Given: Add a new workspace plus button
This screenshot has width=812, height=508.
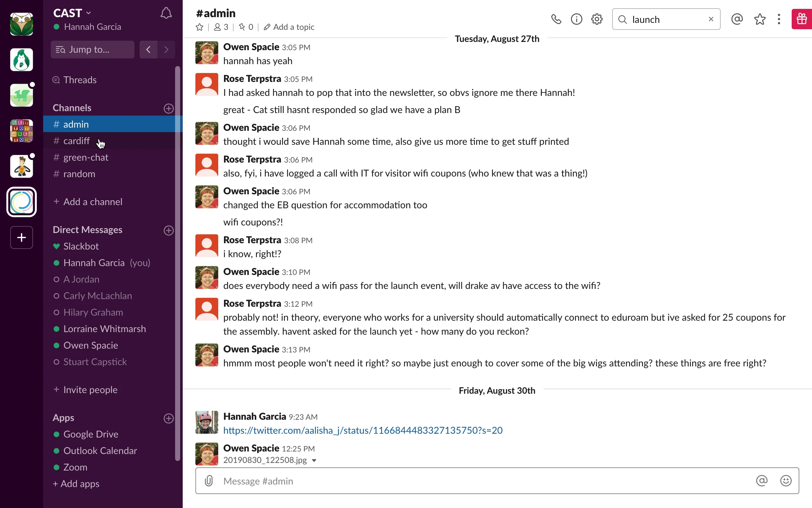Looking at the screenshot, I should [x=22, y=237].
